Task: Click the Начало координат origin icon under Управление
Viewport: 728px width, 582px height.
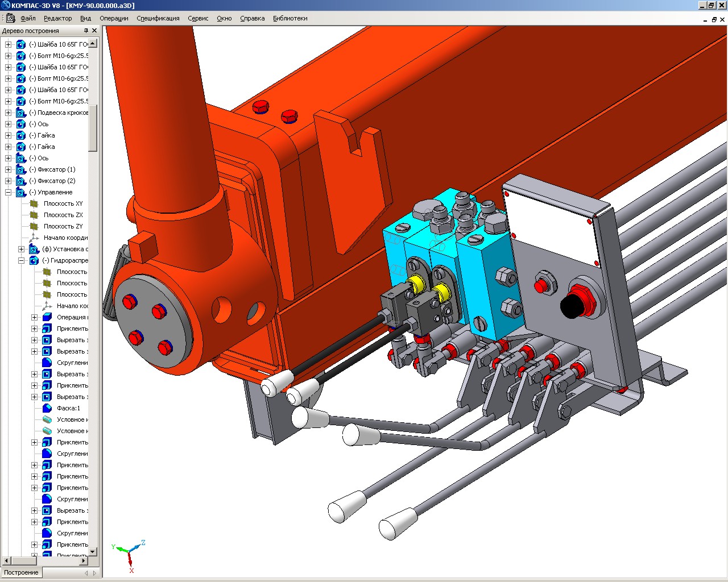Action: [x=34, y=238]
